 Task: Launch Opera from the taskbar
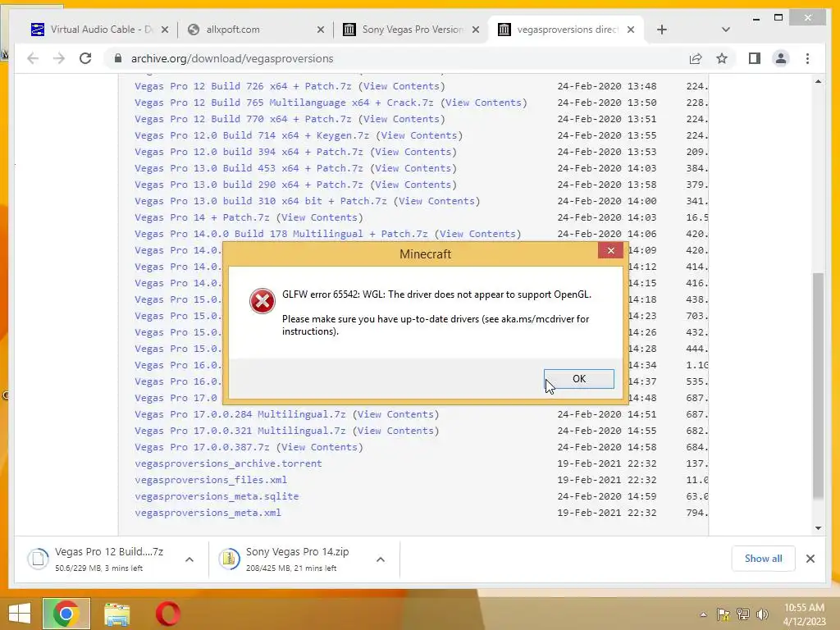coord(167,614)
